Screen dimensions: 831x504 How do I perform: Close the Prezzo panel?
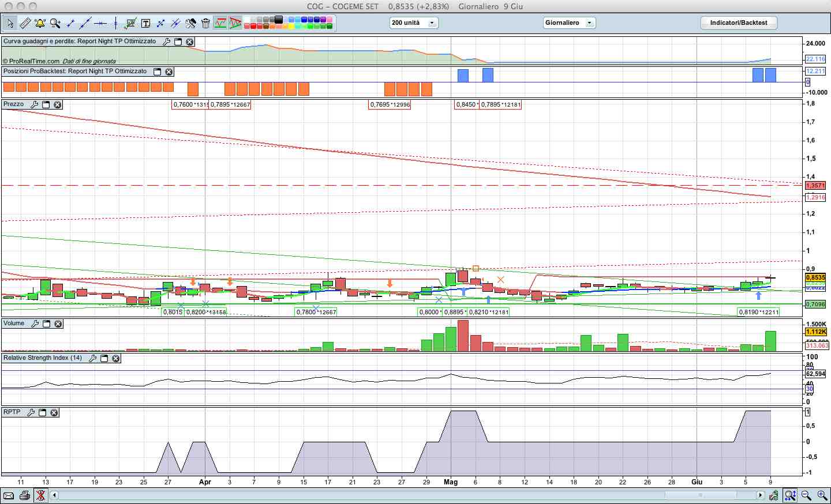pos(58,104)
